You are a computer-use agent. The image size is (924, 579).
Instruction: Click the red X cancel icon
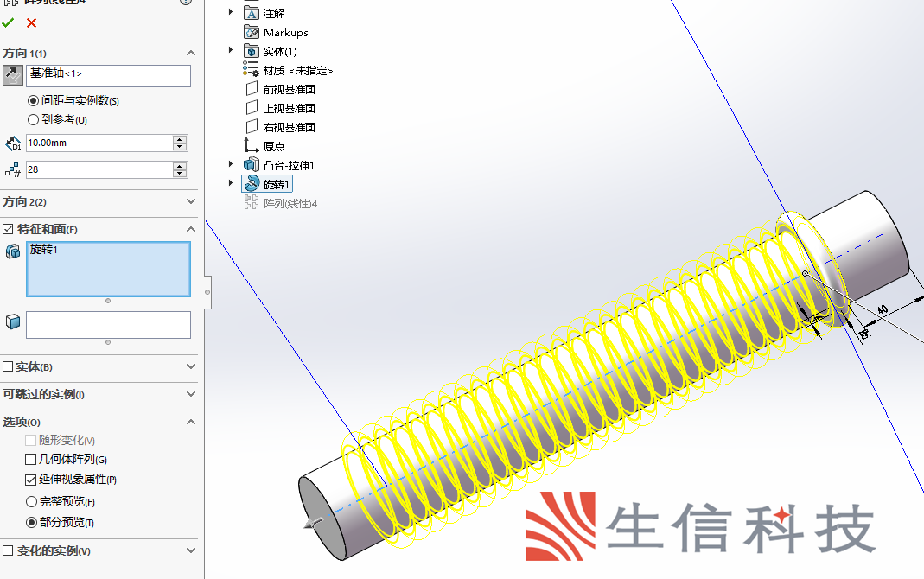[x=32, y=23]
